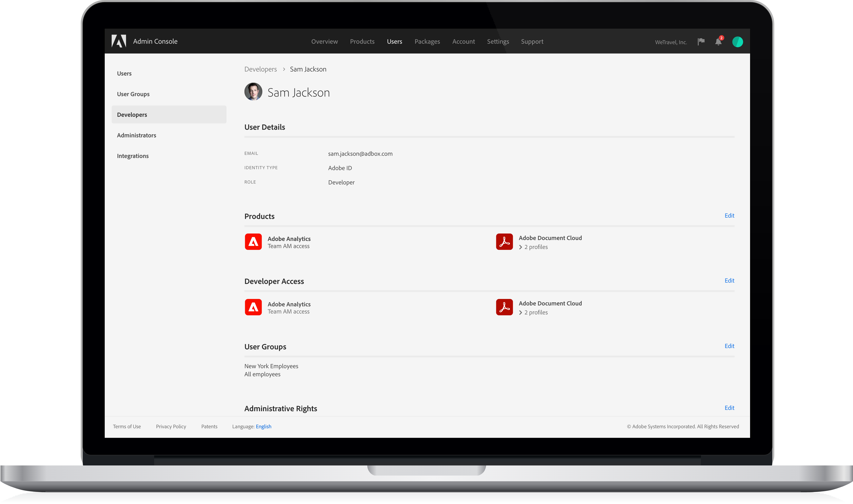Open User Groups in the sidebar
The height and width of the screenshot is (504, 853).
(169, 94)
